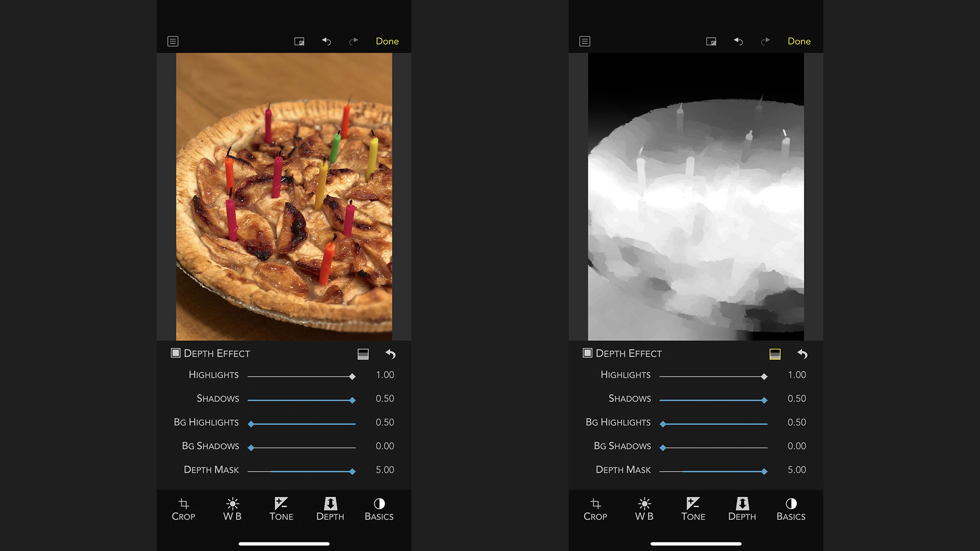The height and width of the screenshot is (551, 980).
Task: Open the Crop tool
Action: pos(183,509)
